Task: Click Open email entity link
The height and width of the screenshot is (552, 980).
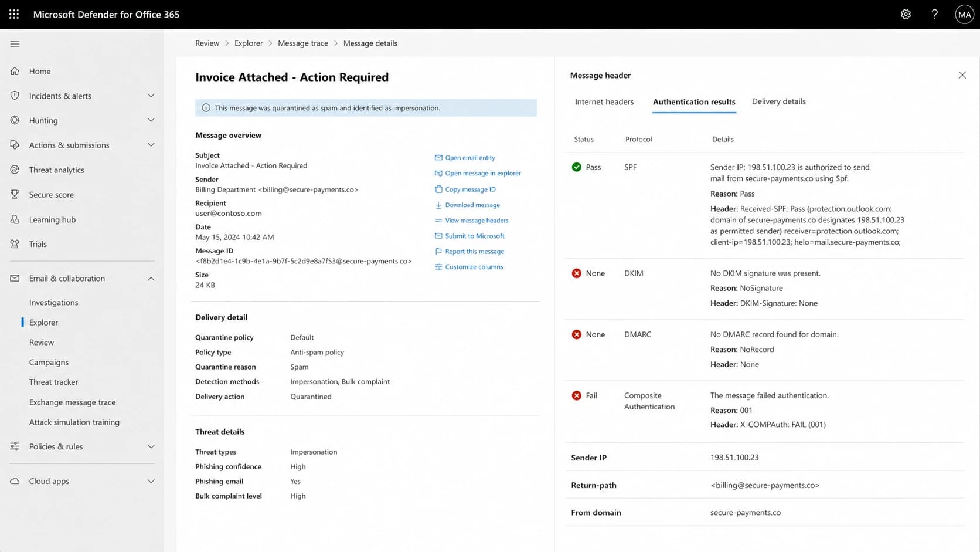Action: click(465, 158)
